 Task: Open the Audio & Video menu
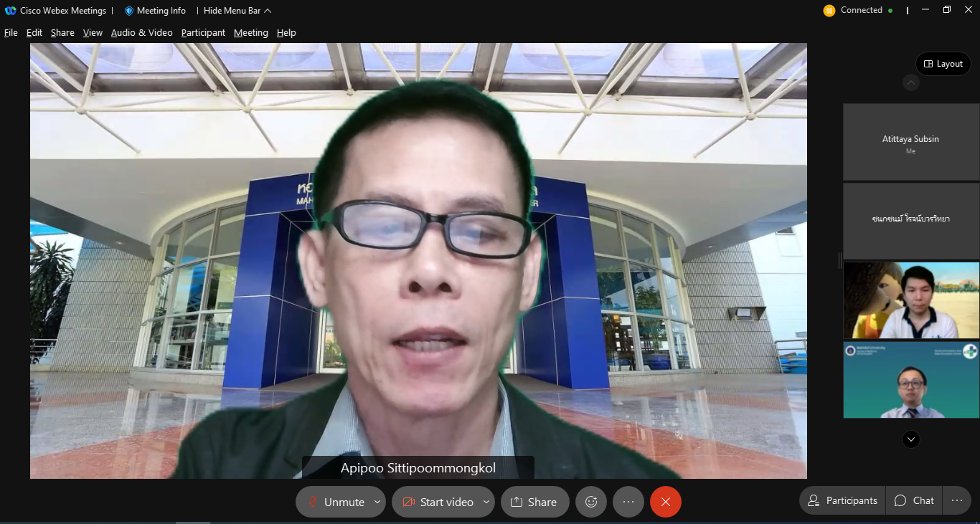click(141, 33)
